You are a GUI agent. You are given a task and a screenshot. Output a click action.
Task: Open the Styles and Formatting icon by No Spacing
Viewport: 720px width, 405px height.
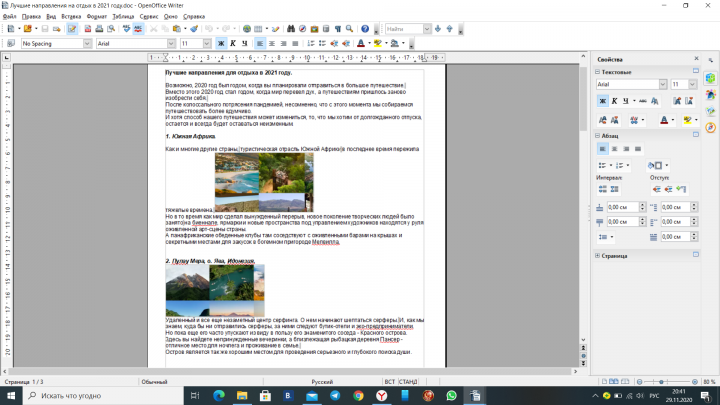pyautogui.click(x=11, y=43)
